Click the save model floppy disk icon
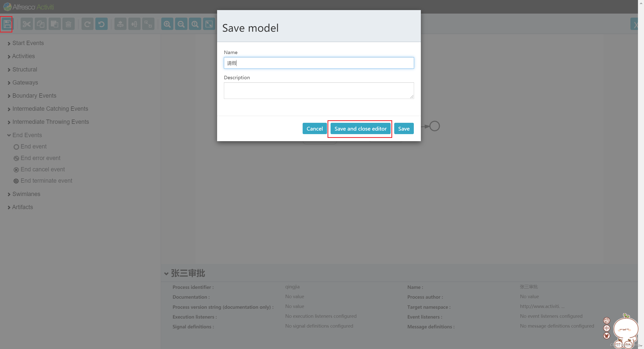 coord(7,24)
